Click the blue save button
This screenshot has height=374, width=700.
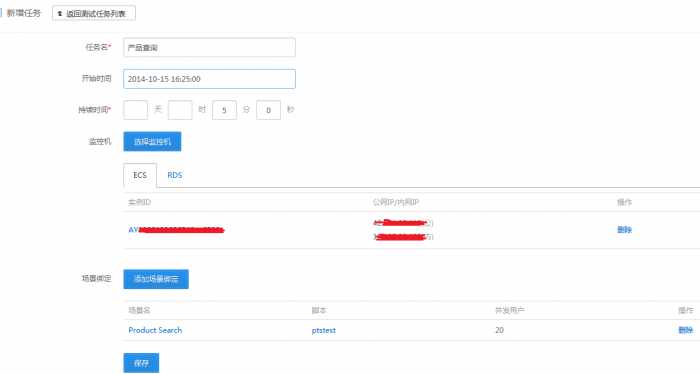coord(141,363)
